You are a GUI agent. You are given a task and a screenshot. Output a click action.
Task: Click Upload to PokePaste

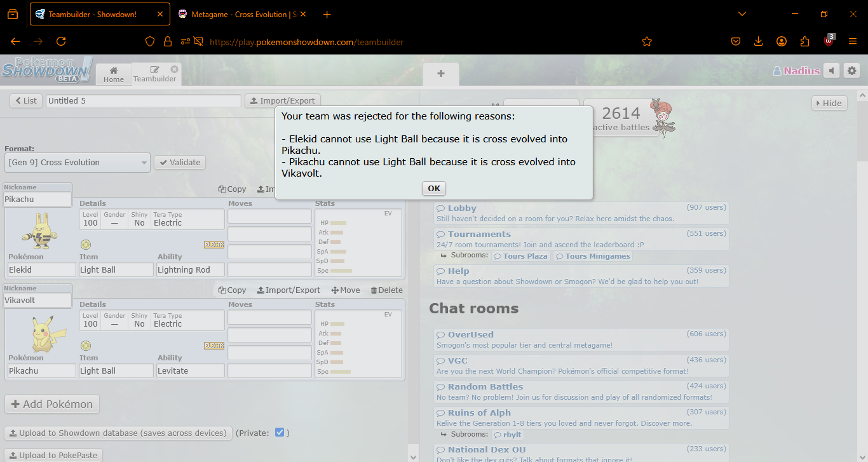click(53, 455)
